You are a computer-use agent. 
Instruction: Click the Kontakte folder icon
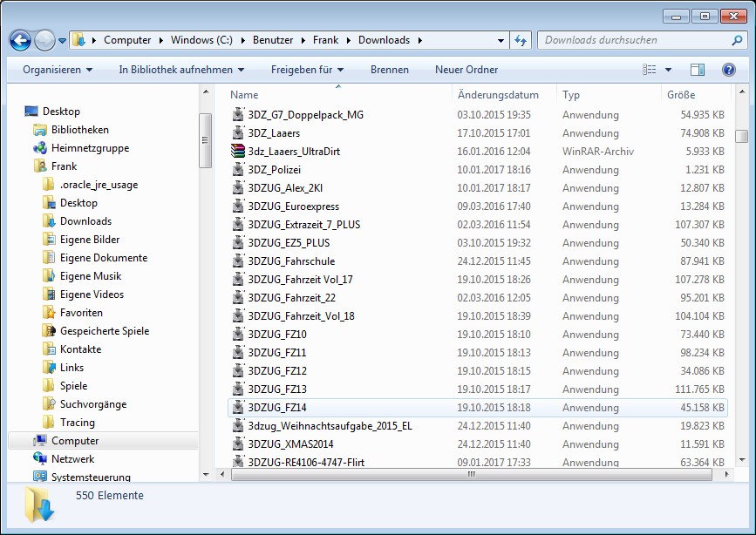point(49,349)
